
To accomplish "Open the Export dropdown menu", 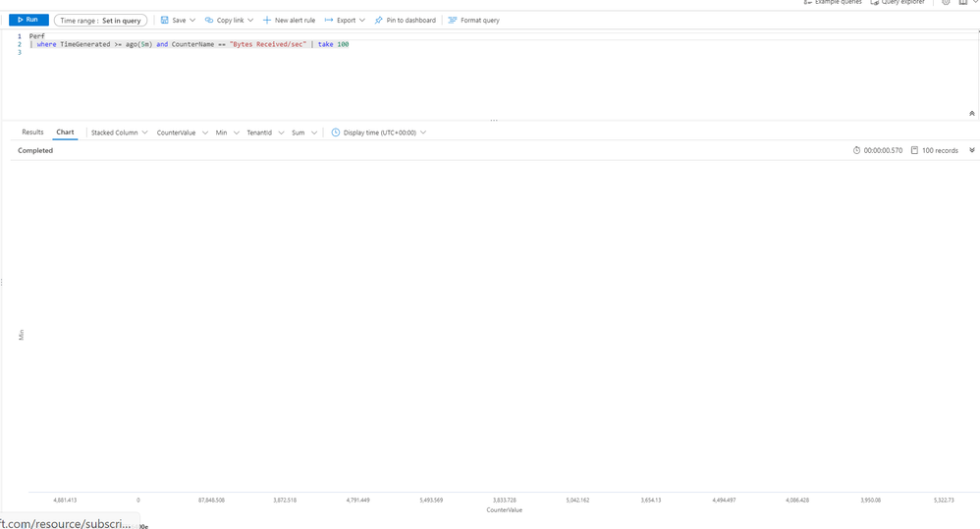I will (345, 20).
